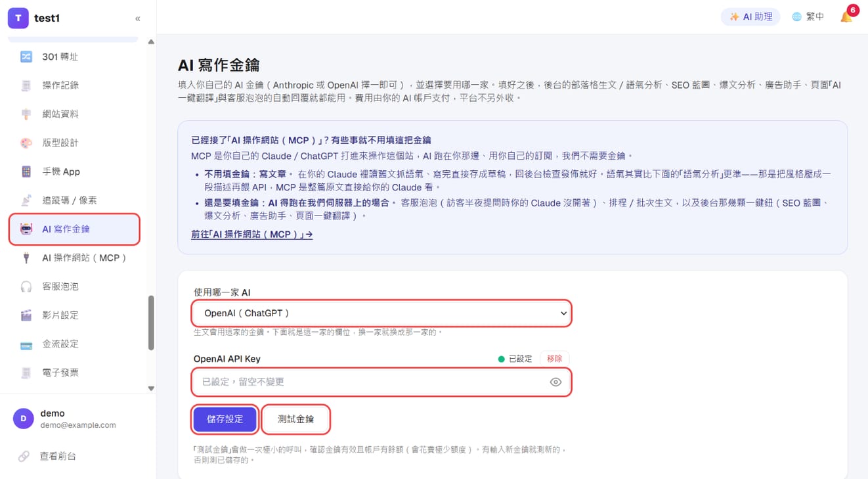This screenshot has width=868, height=479.
Task: Click the 客服泡泡 headset icon
Action: 26,286
